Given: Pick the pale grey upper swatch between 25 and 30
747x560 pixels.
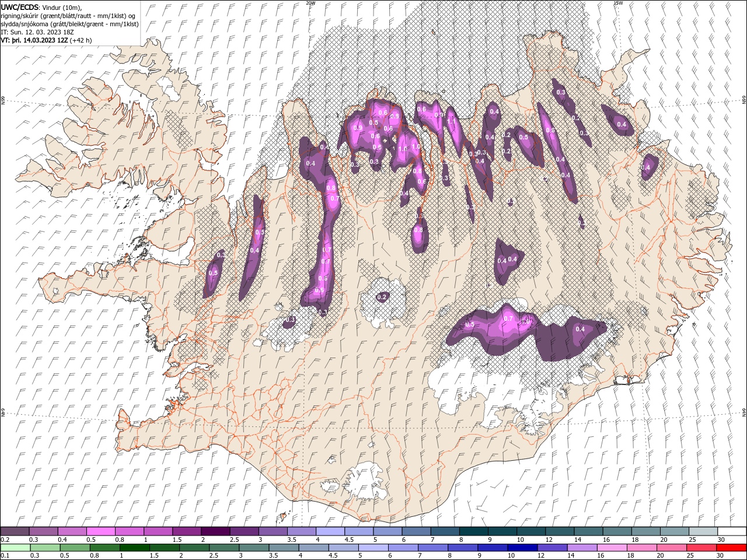Looking at the screenshot, I should pos(703,531).
